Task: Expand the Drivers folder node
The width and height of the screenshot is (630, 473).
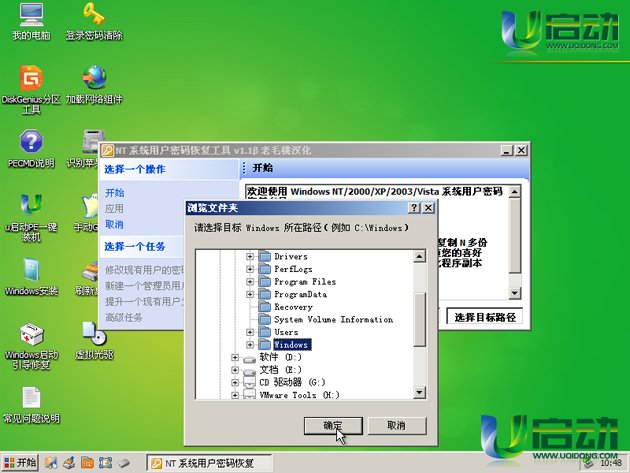Action: coord(250,256)
